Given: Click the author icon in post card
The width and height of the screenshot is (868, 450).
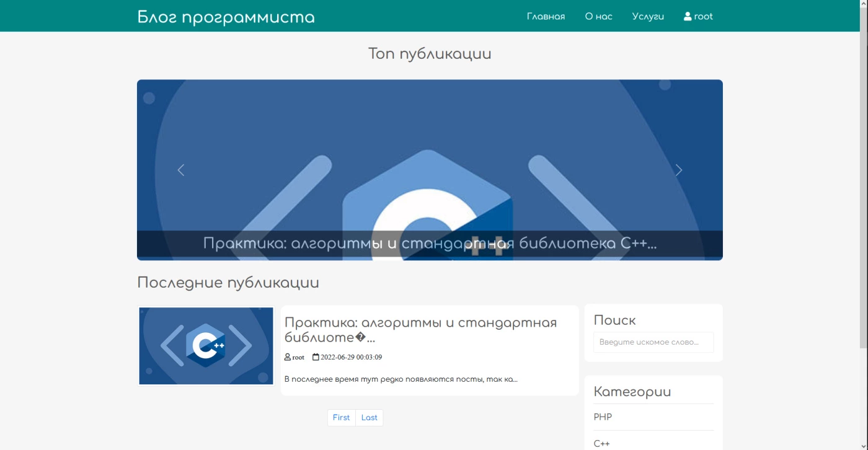Looking at the screenshot, I should pos(288,357).
